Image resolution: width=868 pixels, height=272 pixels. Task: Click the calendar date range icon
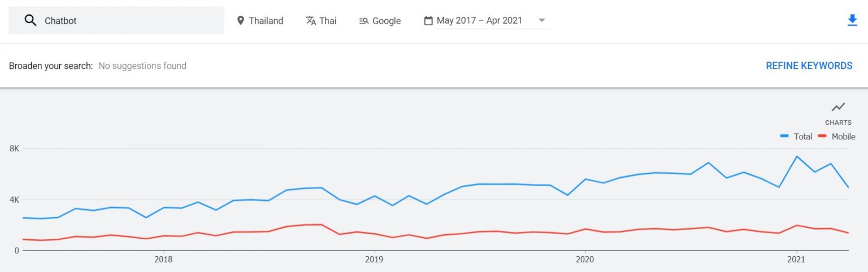tap(428, 21)
